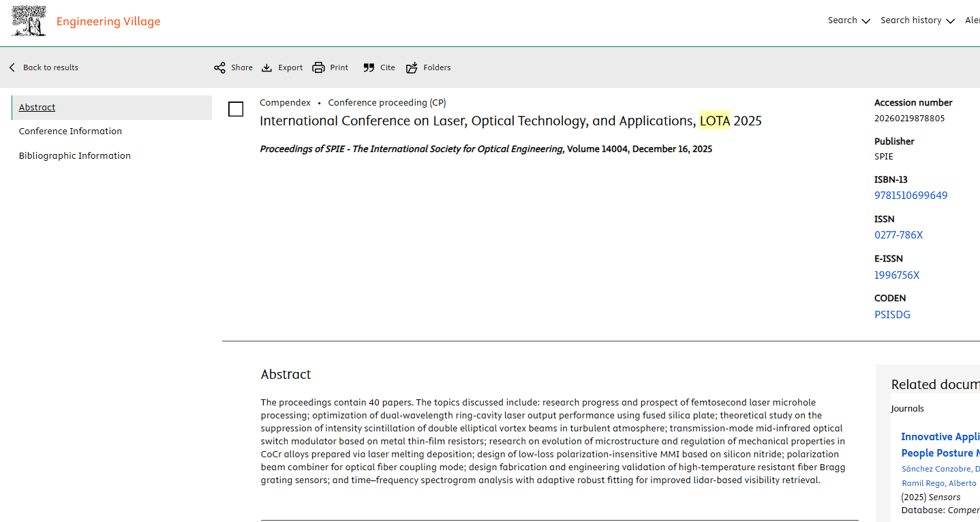Open the Bibliographic Information section
980x522 pixels.
coord(74,156)
